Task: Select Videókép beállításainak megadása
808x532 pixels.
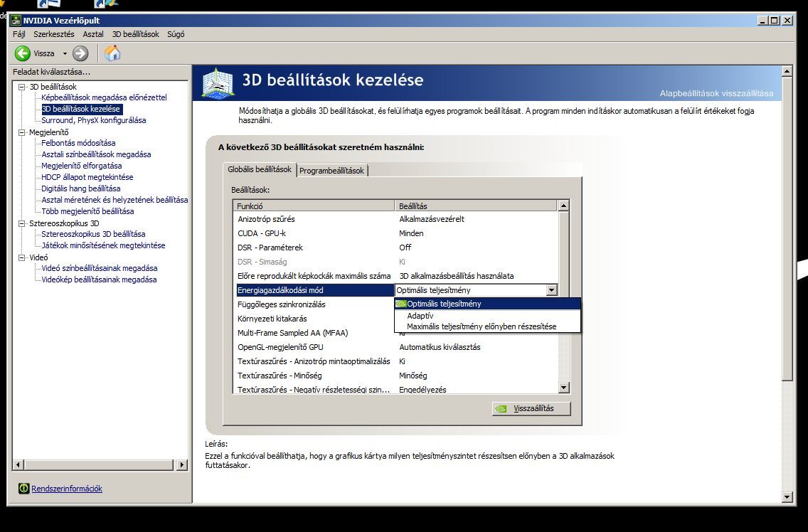Action: 99,280
